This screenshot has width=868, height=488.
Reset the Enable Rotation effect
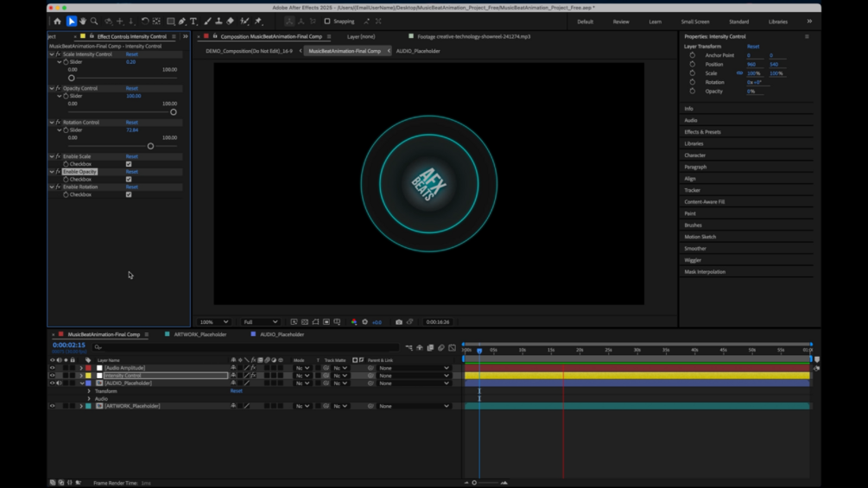[x=132, y=187]
